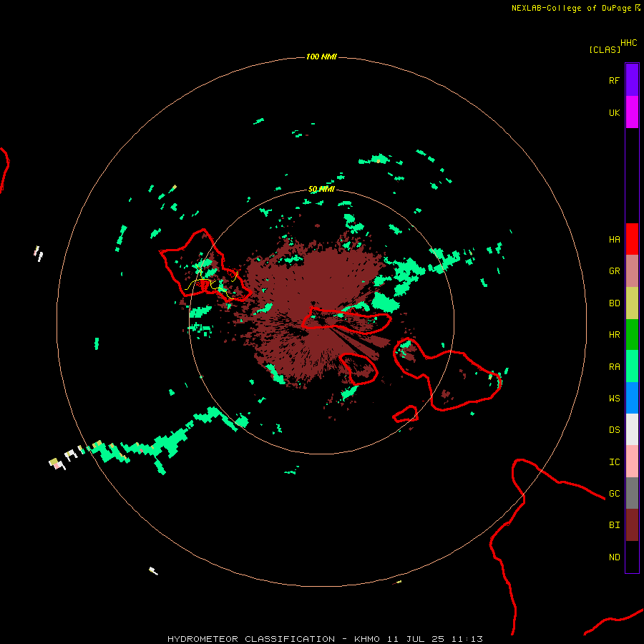Viewport: 644px width, 644px height.
Task: Click the 'WS' legend label
Action: point(614,399)
